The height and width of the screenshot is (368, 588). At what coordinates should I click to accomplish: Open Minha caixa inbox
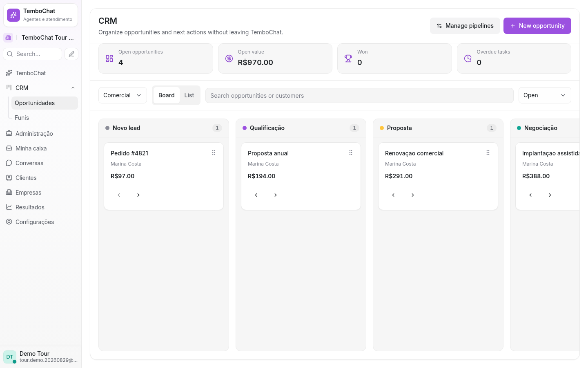(41, 148)
